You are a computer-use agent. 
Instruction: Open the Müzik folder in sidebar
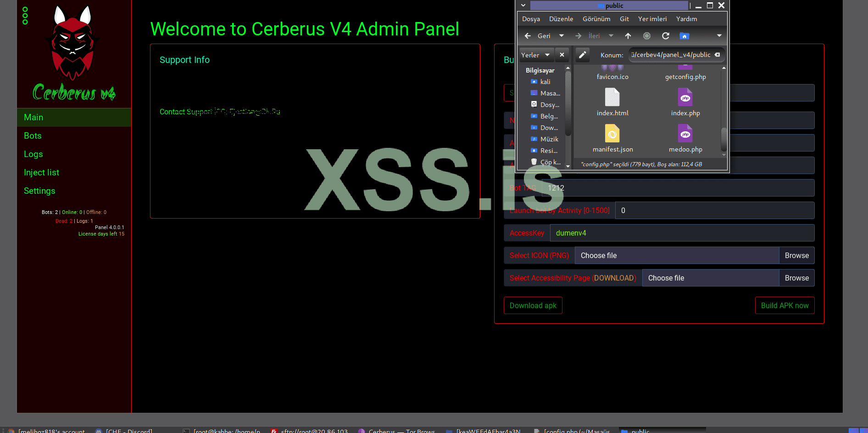[x=545, y=139]
